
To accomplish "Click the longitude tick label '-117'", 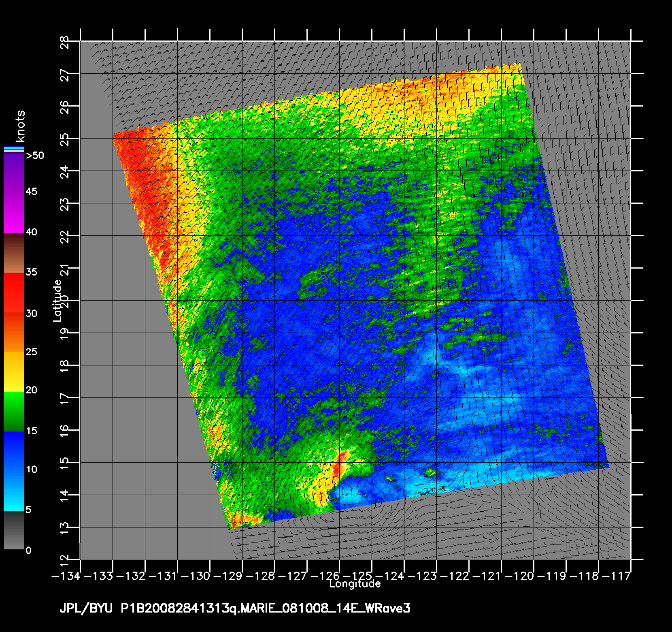I will (617, 576).
